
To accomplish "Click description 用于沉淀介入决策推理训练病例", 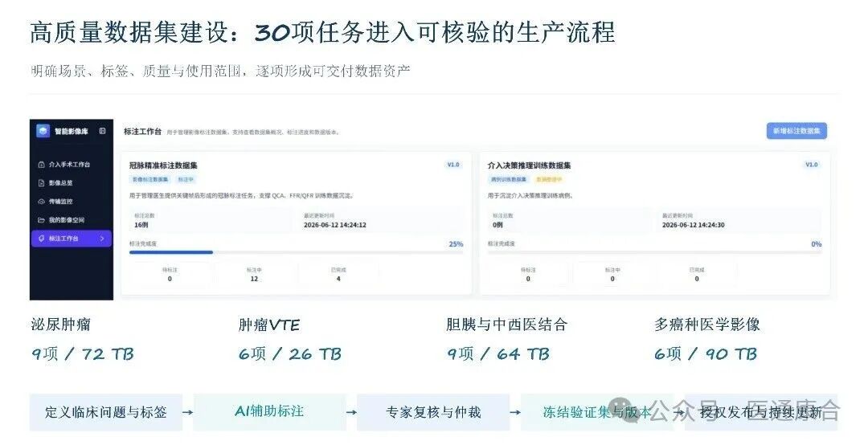I will pyautogui.click(x=530, y=196).
